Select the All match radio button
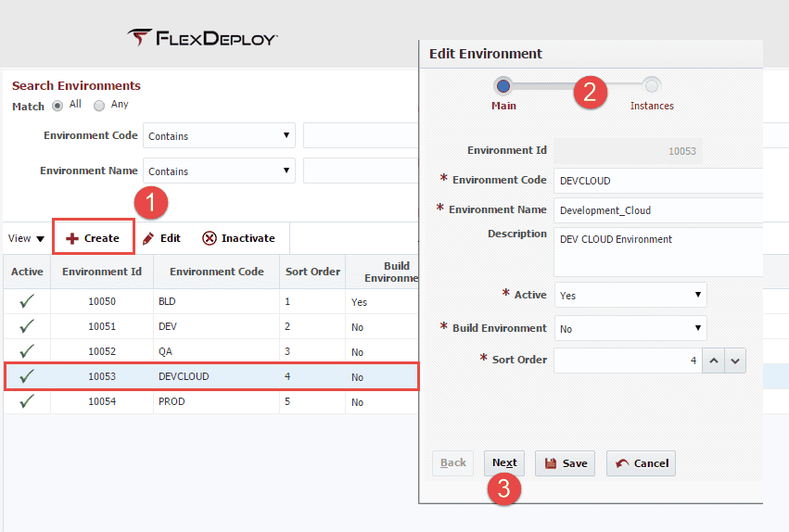Screen dimensions: 789x532 57,106
